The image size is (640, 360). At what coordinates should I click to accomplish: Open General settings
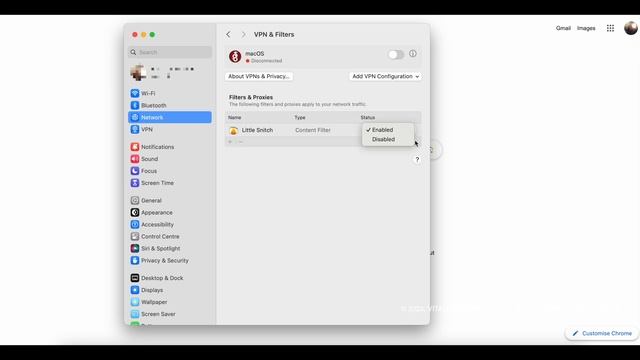click(170, 200)
